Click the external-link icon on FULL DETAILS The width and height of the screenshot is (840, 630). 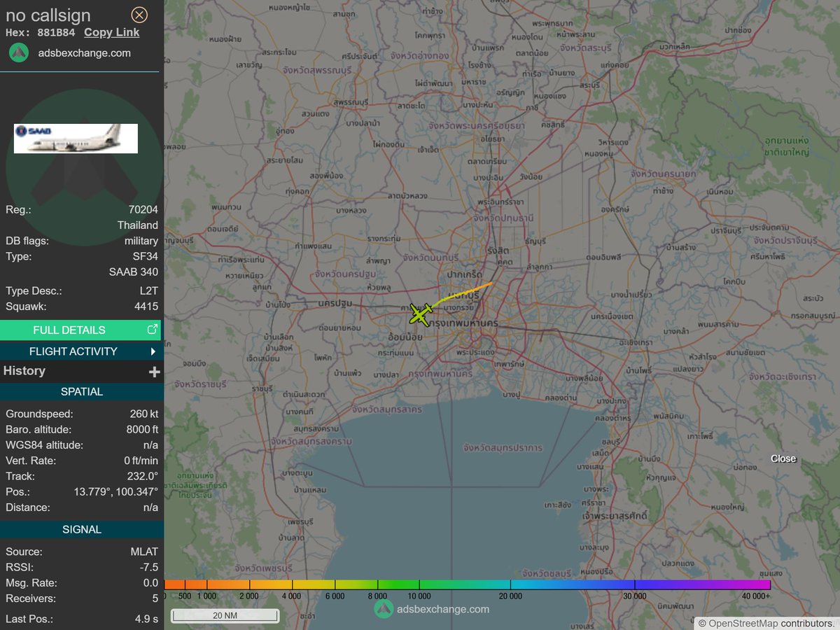pyautogui.click(x=153, y=329)
